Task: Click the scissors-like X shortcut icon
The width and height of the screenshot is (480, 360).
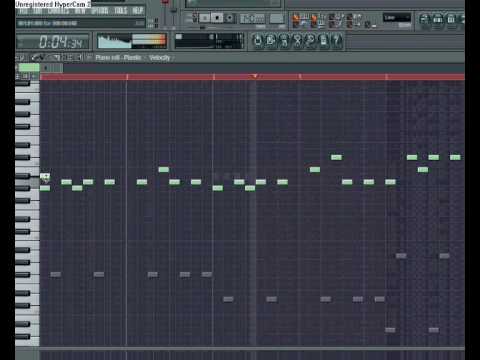Action: pyautogui.click(x=297, y=41)
